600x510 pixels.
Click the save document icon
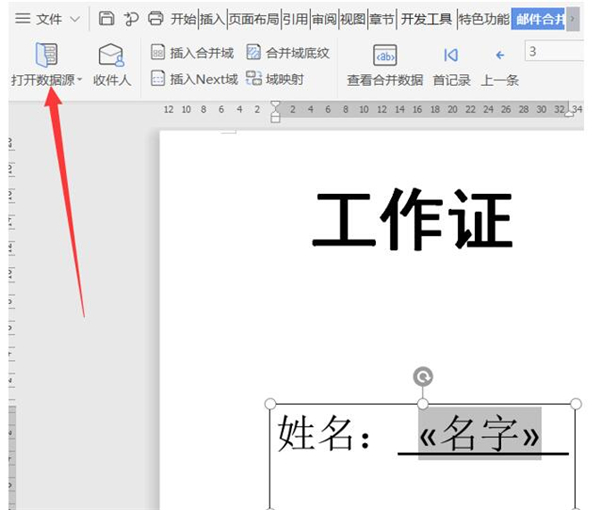(106, 19)
